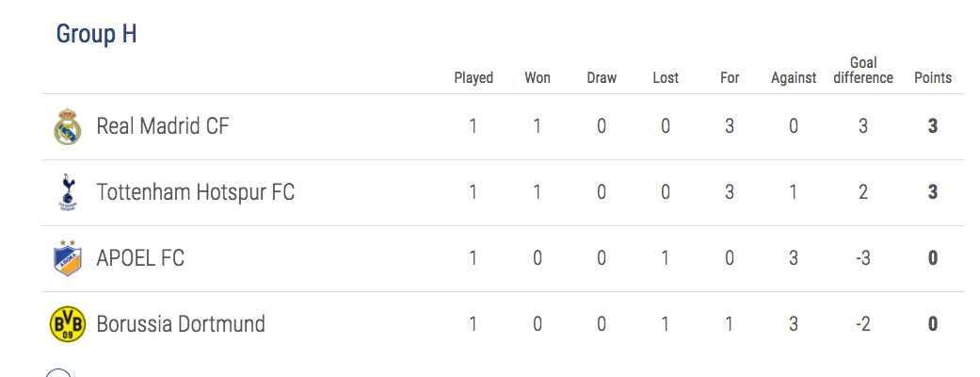Open the Borussia Dortmund team link
The width and height of the screenshot is (980, 377).
click(181, 324)
